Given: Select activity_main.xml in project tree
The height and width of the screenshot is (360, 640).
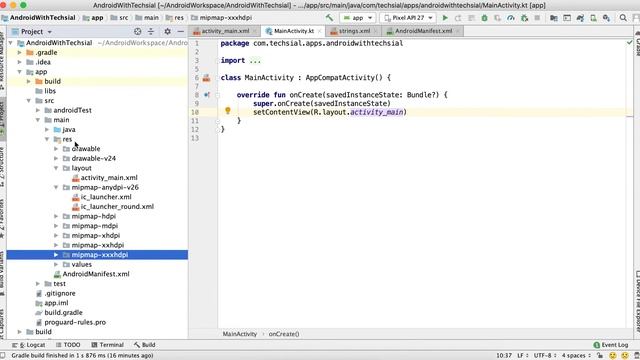Looking at the screenshot, I should pos(104,178).
